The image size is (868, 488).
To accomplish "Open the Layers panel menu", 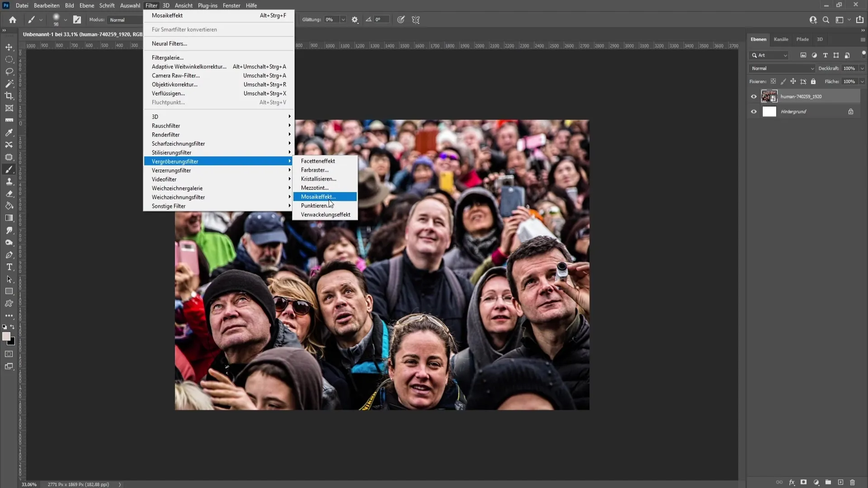I will tap(863, 39).
